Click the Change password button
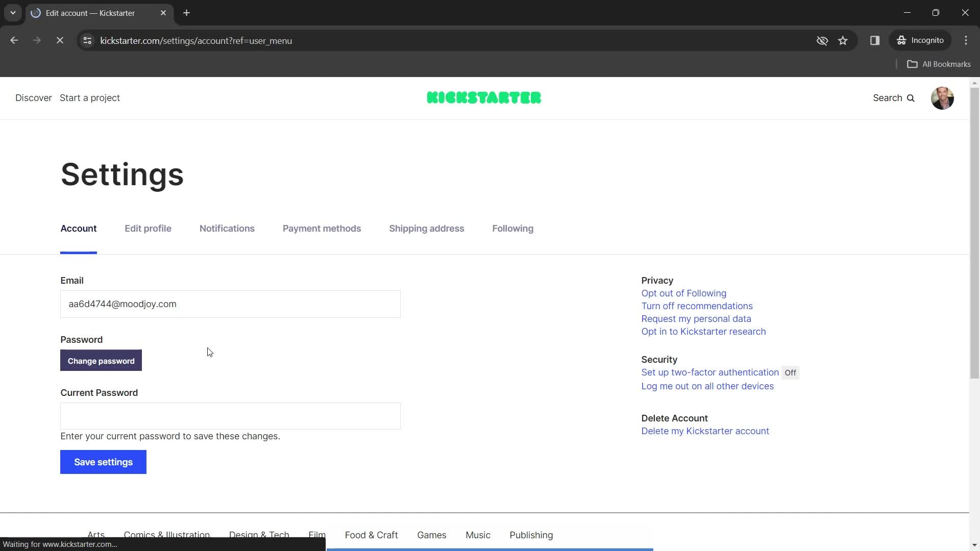Viewport: 980px width, 551px height. pos(101,361)
